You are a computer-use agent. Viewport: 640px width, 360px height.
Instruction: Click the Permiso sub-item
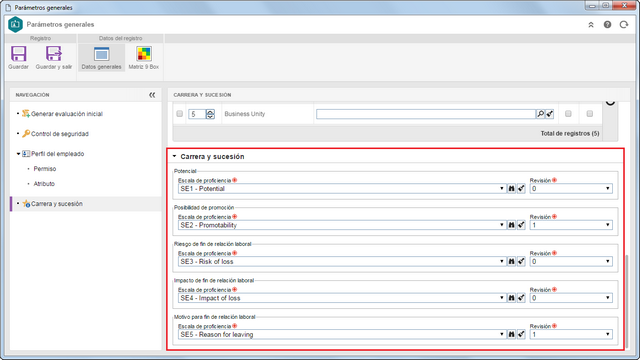[x=45, y=169]
